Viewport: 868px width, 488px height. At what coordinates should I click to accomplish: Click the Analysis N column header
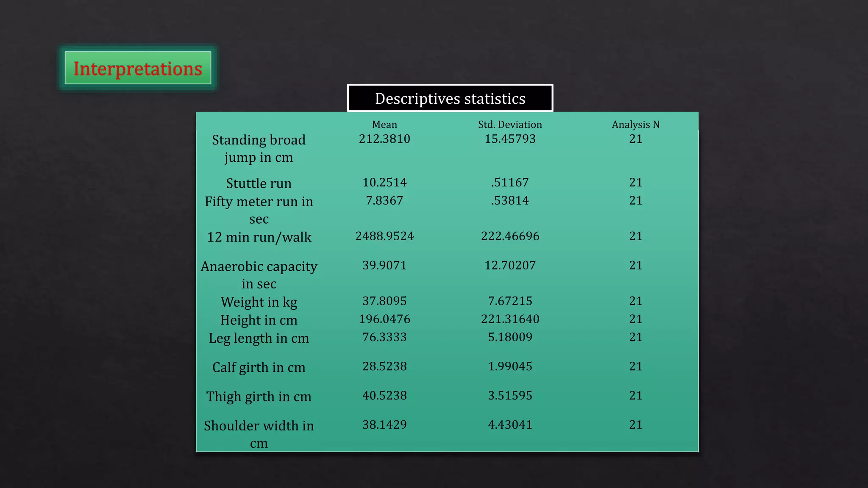point(635,125)
